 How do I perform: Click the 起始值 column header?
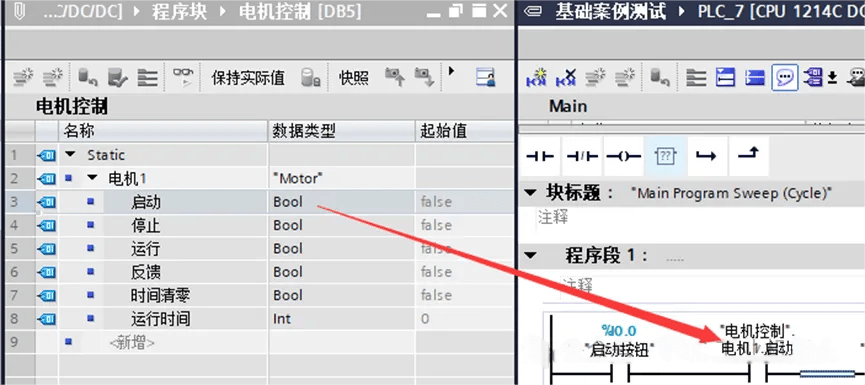tap(464, 131)
